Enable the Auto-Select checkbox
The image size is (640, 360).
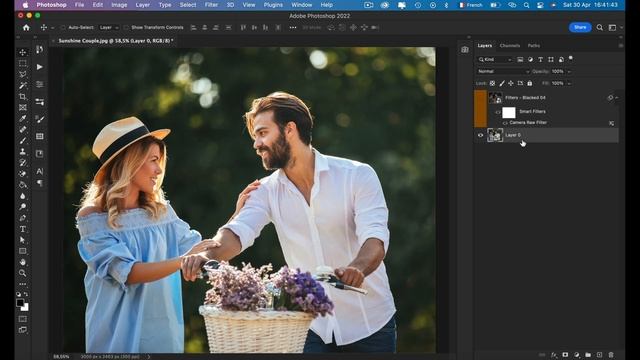(63, 27)
